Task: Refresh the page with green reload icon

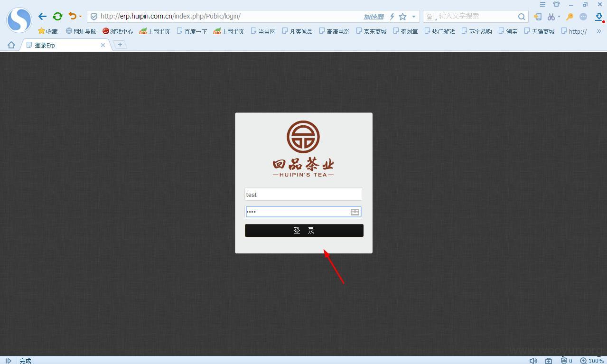Action: 57,16
